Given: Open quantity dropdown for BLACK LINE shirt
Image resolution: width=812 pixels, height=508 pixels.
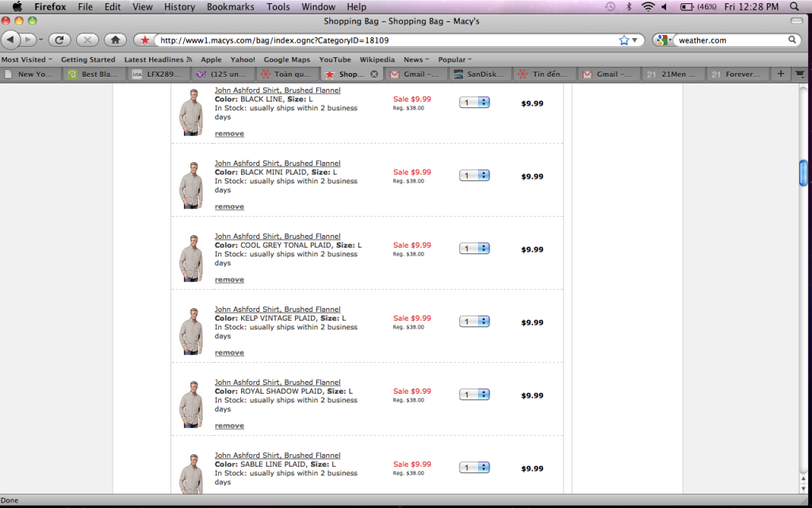Looking at the screenshot, I should click(474, 102).
